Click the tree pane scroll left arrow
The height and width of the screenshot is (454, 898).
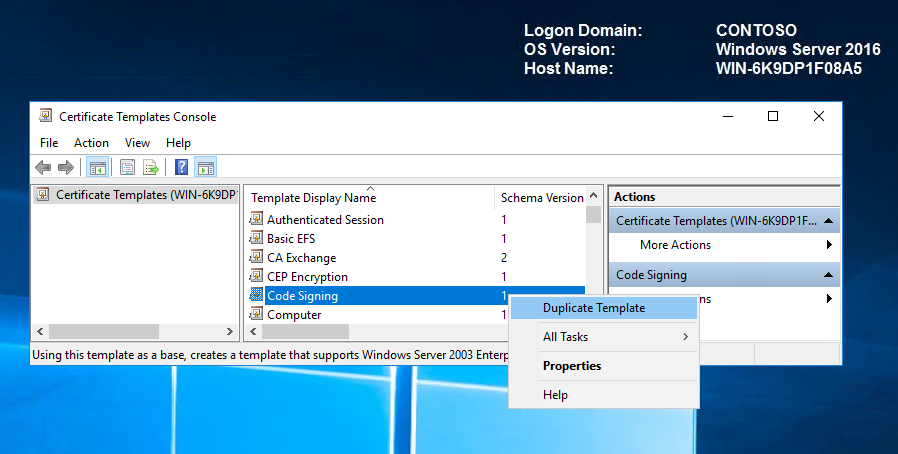(40, 331)
